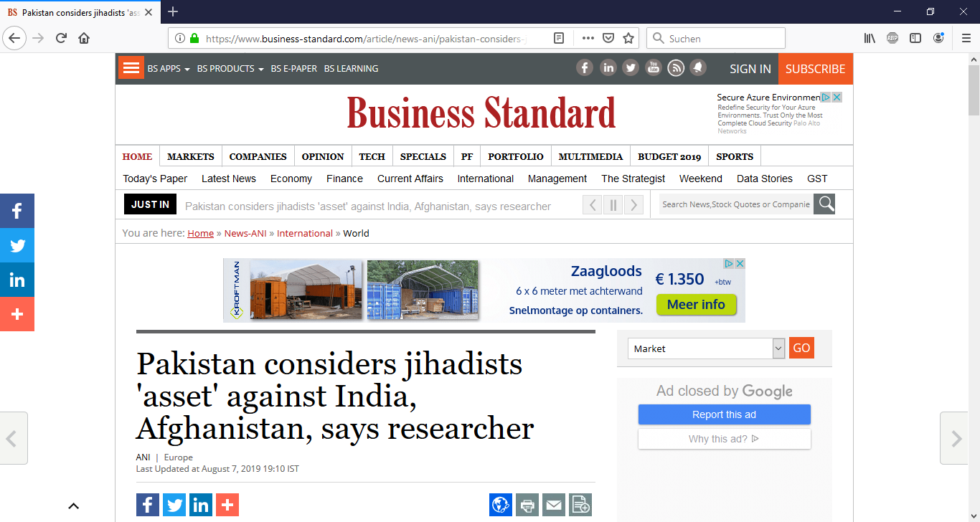This screenshot has width=980, height=522.
Task: Click the RSS feed icon in header
Action: click(x=675, y=68)
